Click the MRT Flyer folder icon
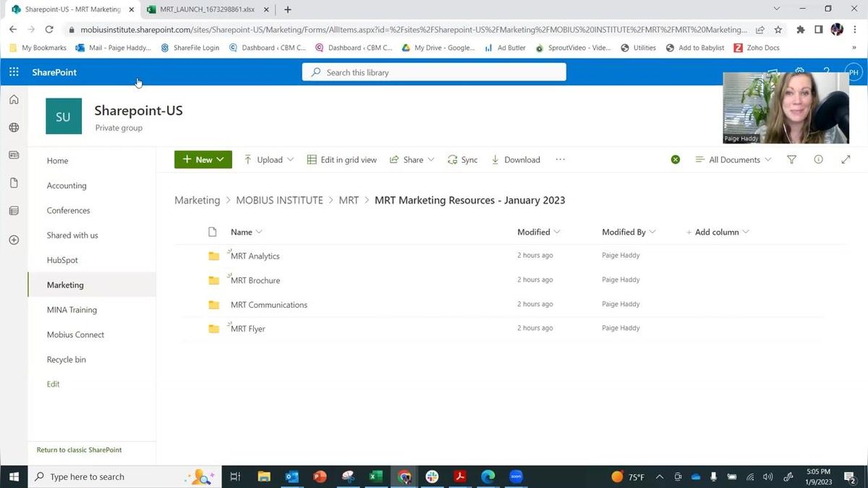The height and width of the screenshot is (488, 868). 213,329
